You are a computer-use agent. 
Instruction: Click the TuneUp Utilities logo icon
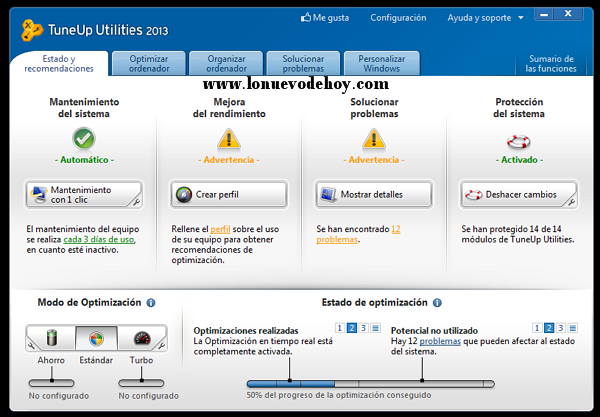(31, 30)
